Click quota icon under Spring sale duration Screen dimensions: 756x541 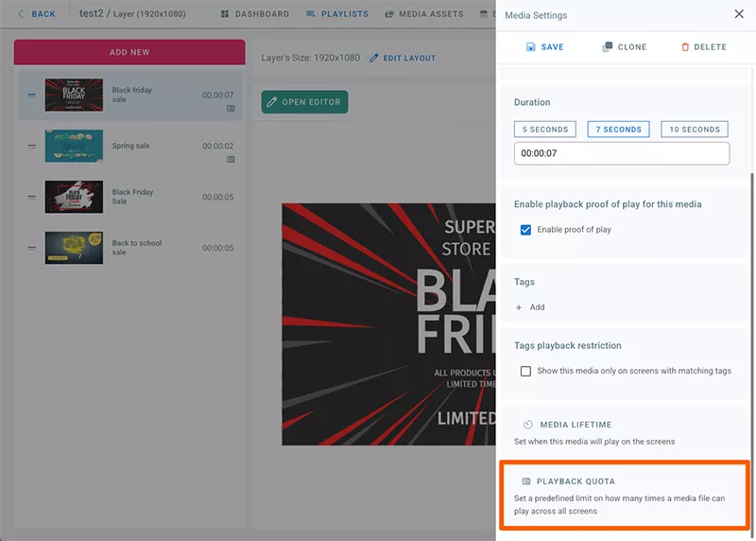coord(231,159)
